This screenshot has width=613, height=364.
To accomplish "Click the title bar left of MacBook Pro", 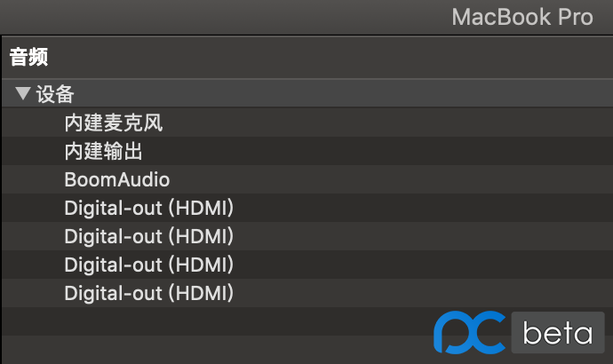I will click(x=222, y=17).
